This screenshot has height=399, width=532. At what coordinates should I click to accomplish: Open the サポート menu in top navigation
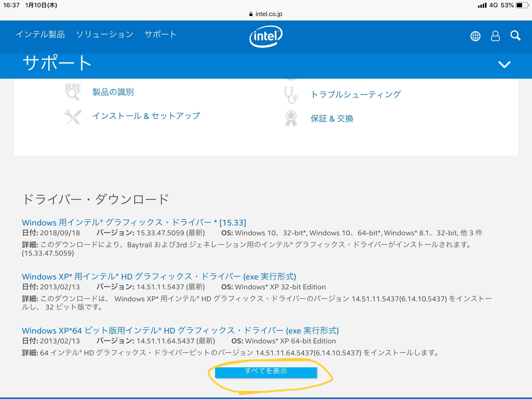tap(161, 34)
